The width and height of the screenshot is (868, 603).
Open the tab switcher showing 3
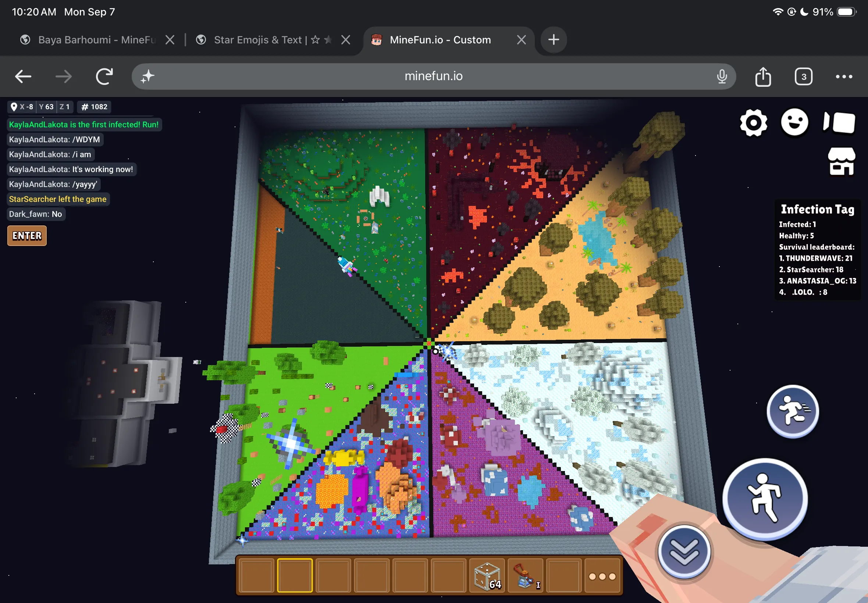[x=803, y=77]
